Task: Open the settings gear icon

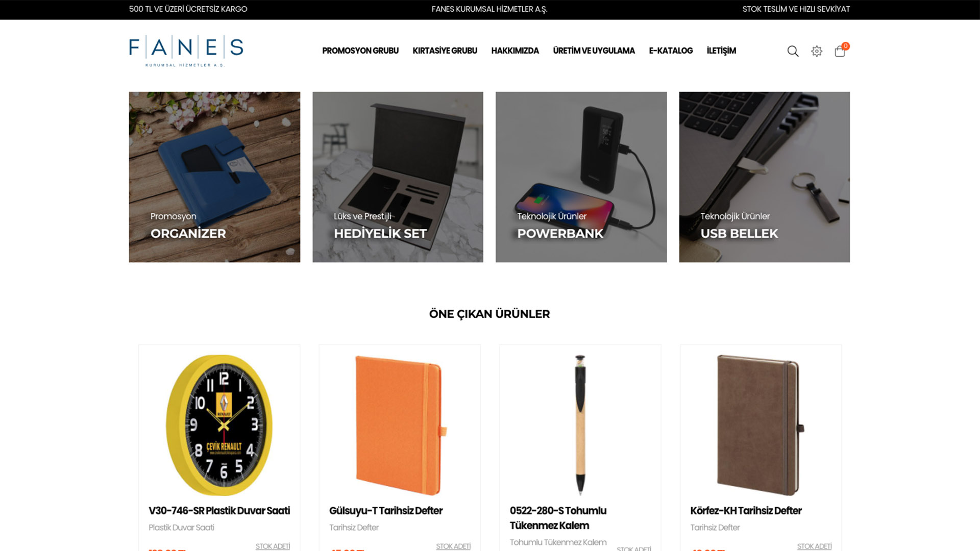Action: [817, 51]
